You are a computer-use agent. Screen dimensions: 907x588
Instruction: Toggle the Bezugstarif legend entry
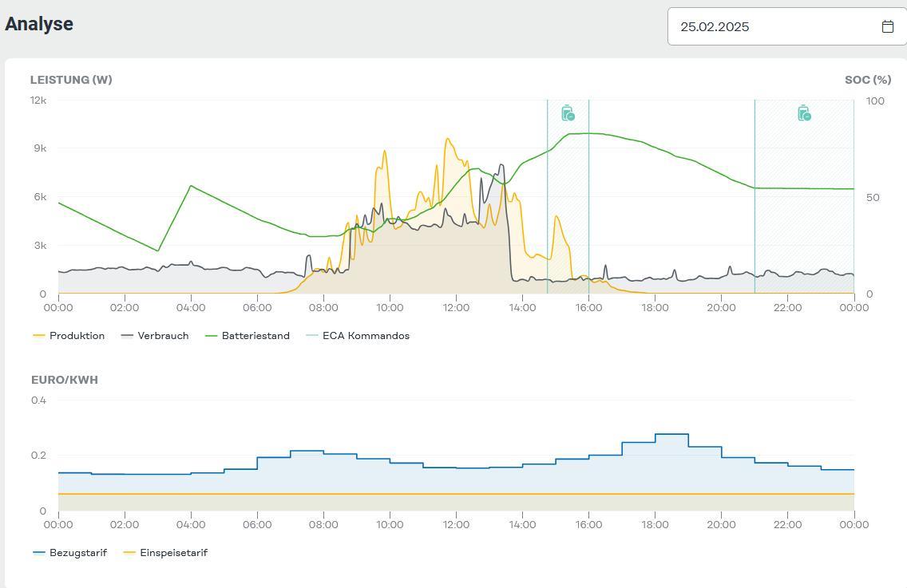click(x=77, y=553)
